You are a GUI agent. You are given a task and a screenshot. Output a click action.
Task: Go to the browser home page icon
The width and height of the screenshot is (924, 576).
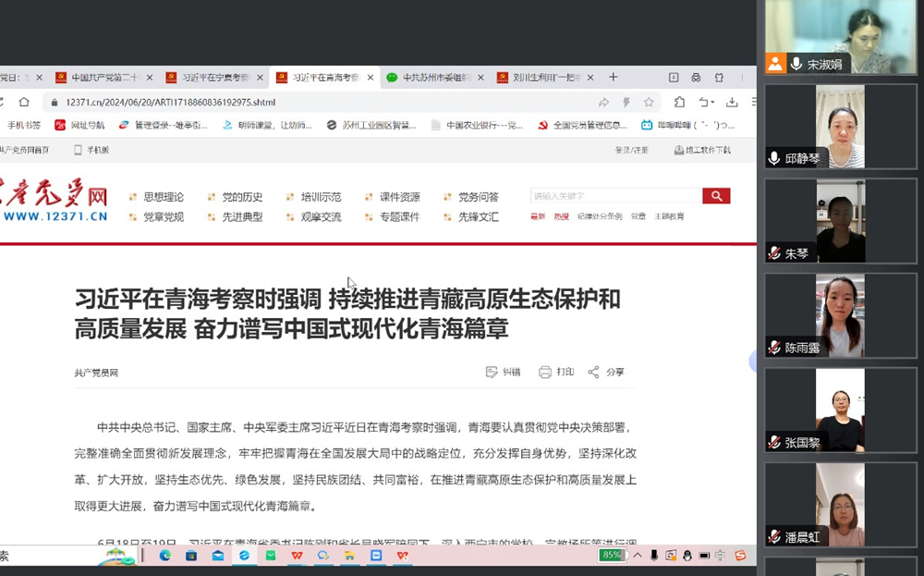(24, 102)
